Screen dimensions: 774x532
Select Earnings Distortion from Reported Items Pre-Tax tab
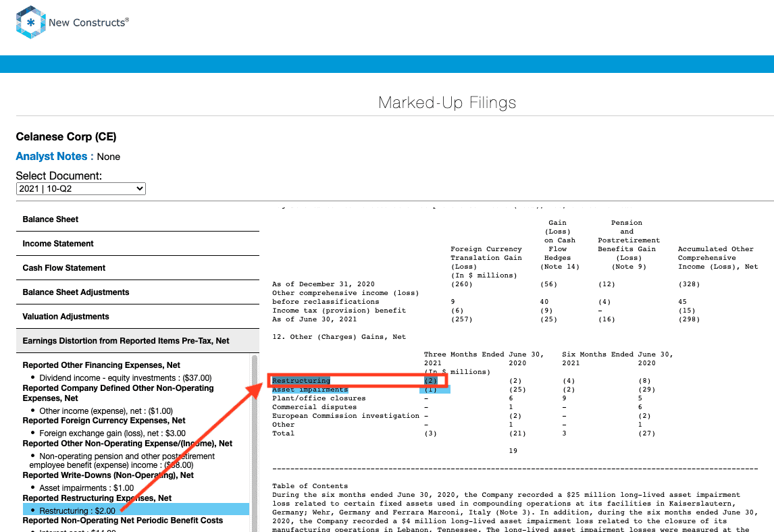(138, 340)
